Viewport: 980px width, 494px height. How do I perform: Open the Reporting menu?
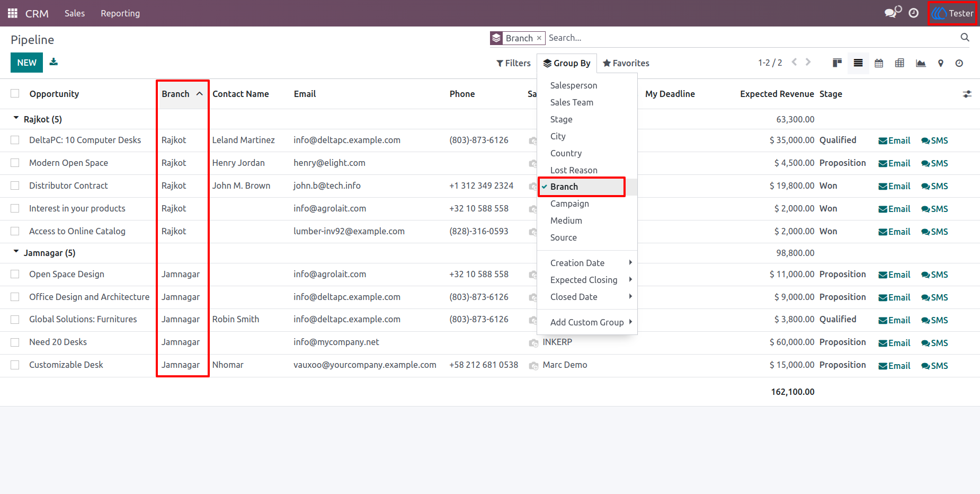click(x=120, y=13)
